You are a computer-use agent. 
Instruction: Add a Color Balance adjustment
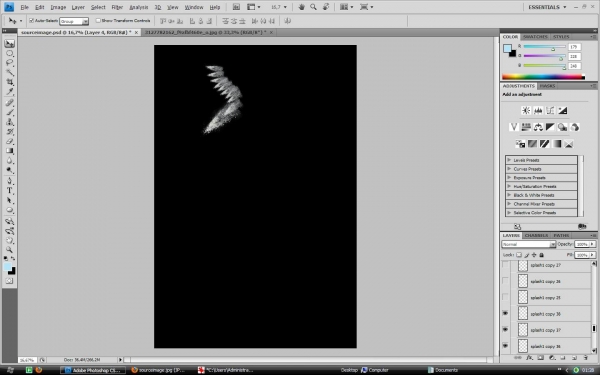tap(538, 127)
